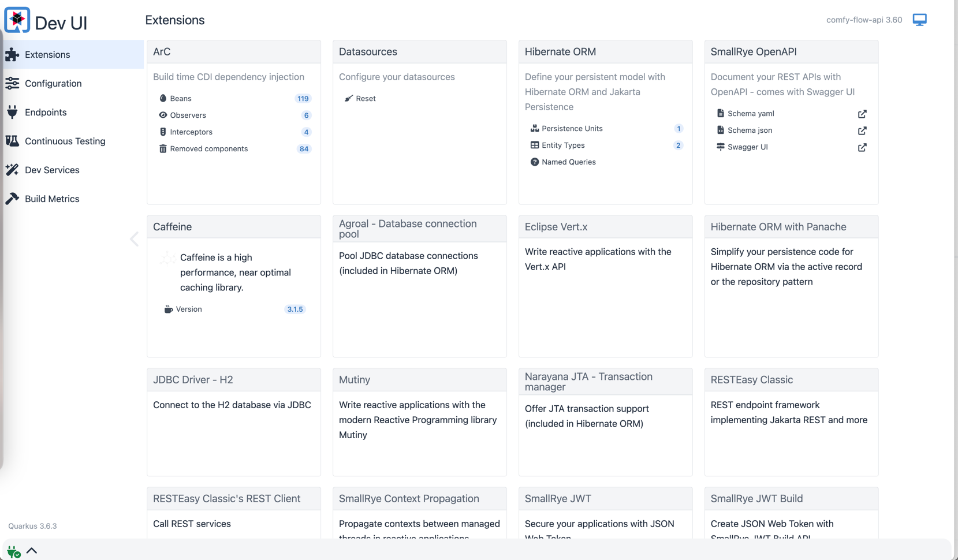Click the Caffeine version badge 3.1.5
This screenshot has height=560, width=958.
[x=295, y=309]
